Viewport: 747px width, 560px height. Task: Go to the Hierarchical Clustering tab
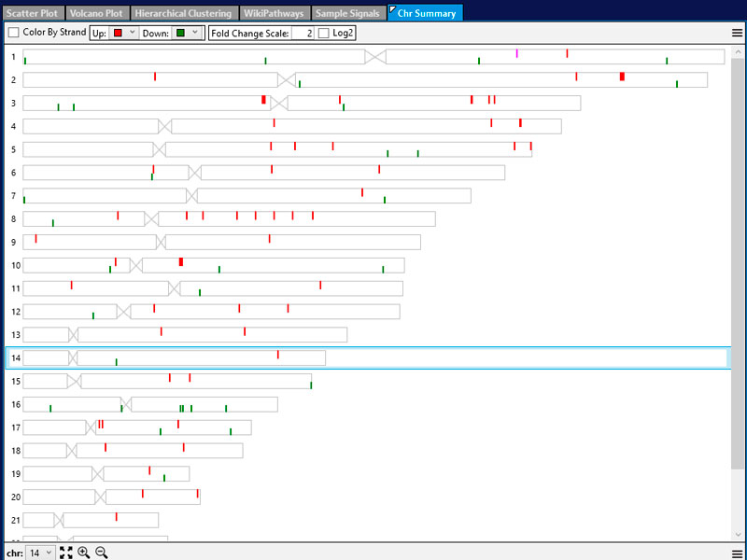point(183,13)
